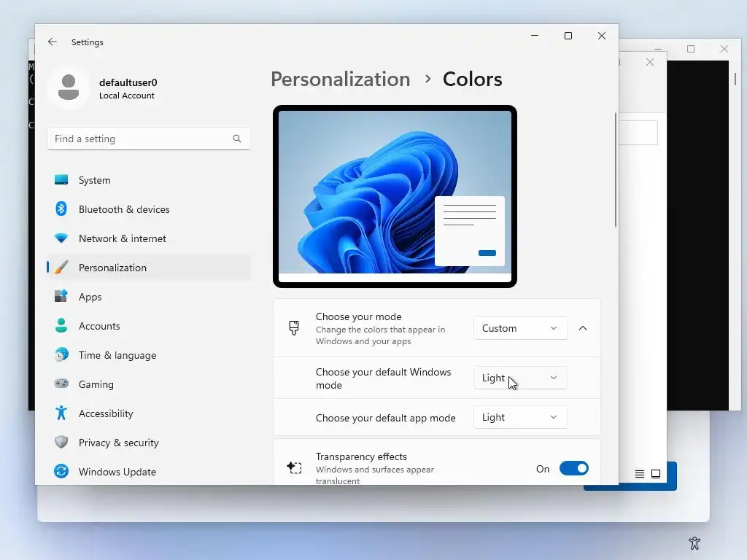Click the Accessibility figure icon in sidebar
This screenshot has width=747, height=560.
[61, 413]
